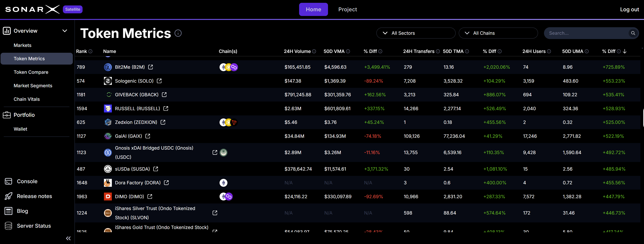
Task: Click the search magnifier icon
Action: click(633, 33)
